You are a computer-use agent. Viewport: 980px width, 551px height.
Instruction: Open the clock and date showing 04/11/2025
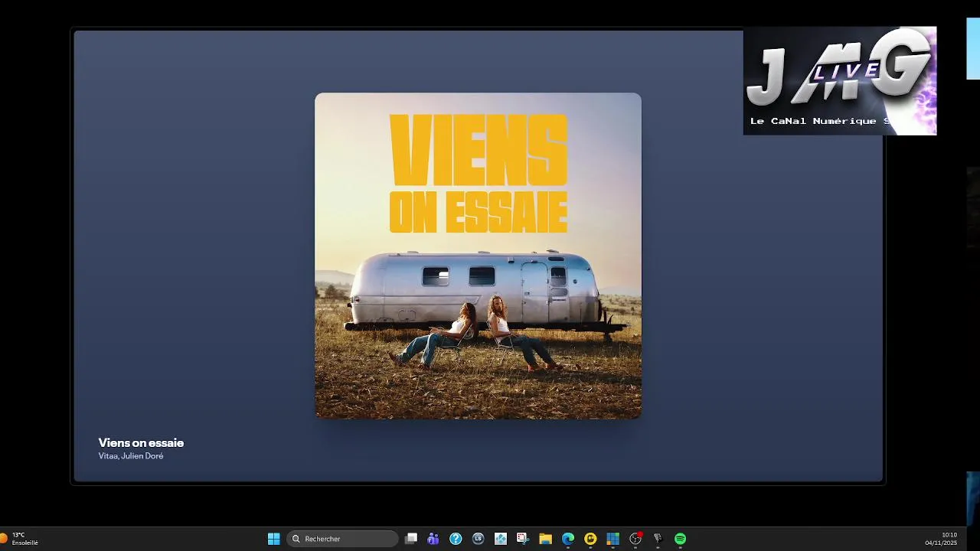tap(941, 539)
